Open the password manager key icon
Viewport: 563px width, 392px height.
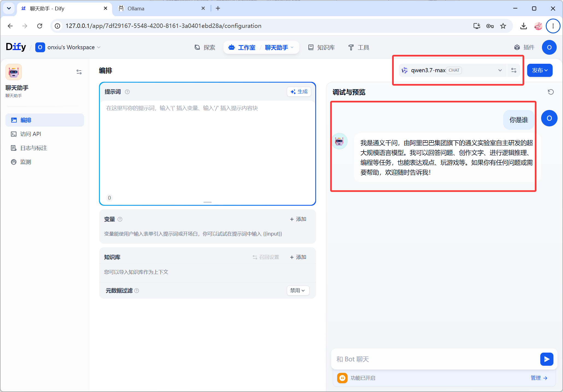click(490, 26)
